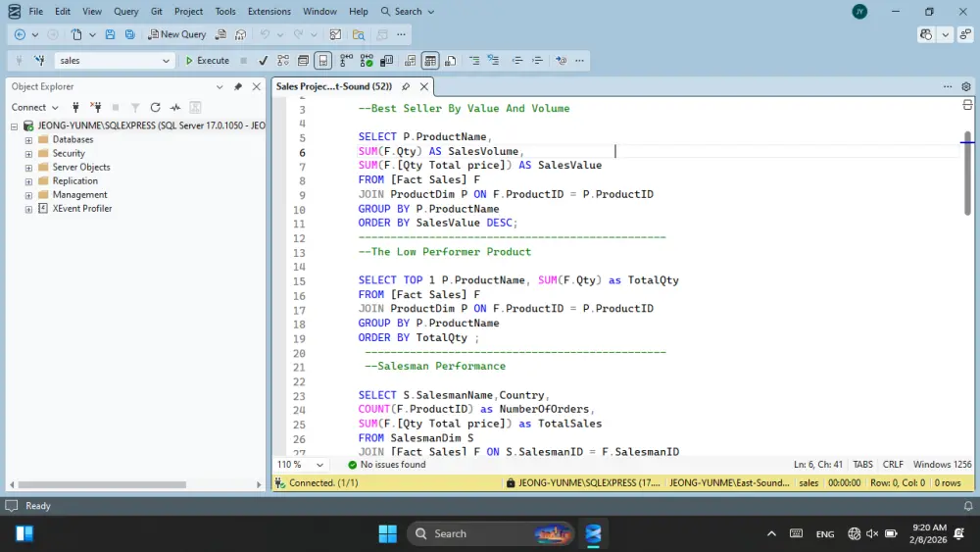Open the Solution Explorer search folder icon

pos(359,35)
